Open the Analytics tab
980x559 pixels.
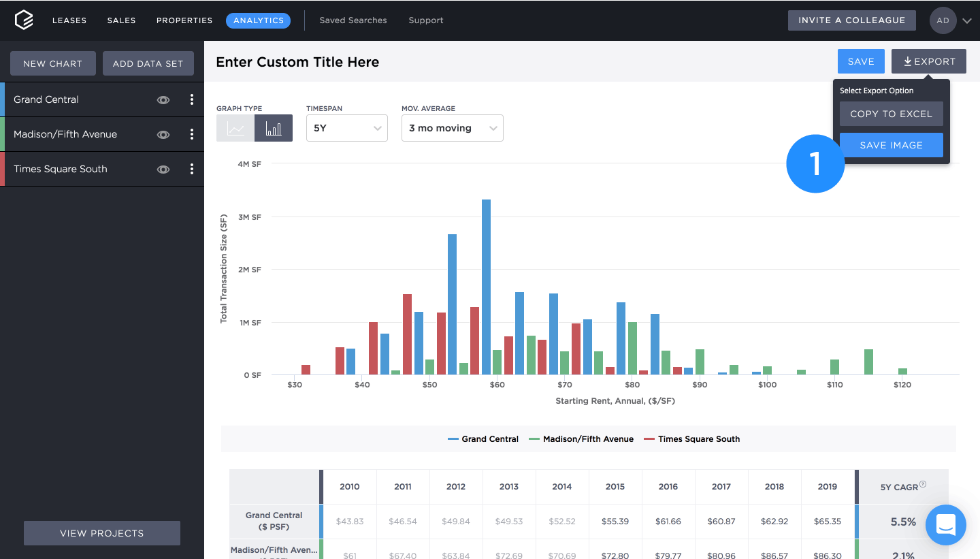tap(258, 20)
